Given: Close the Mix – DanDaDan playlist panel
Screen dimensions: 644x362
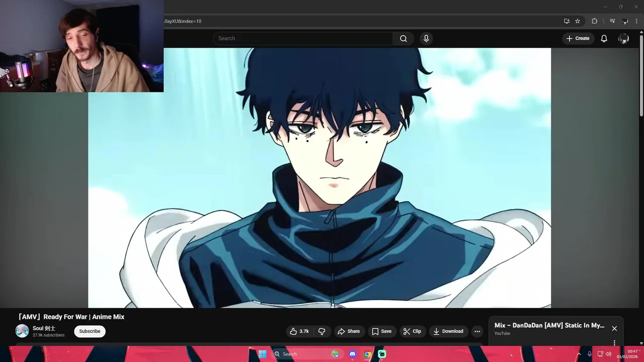Looking at the screenshot, I should [x=614, y=328].
